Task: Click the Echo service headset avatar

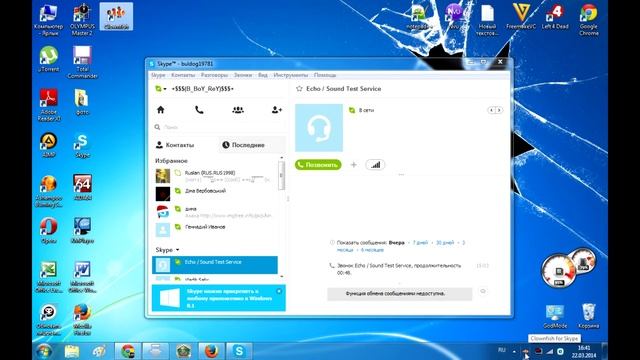Action: [x=319, y=128]
